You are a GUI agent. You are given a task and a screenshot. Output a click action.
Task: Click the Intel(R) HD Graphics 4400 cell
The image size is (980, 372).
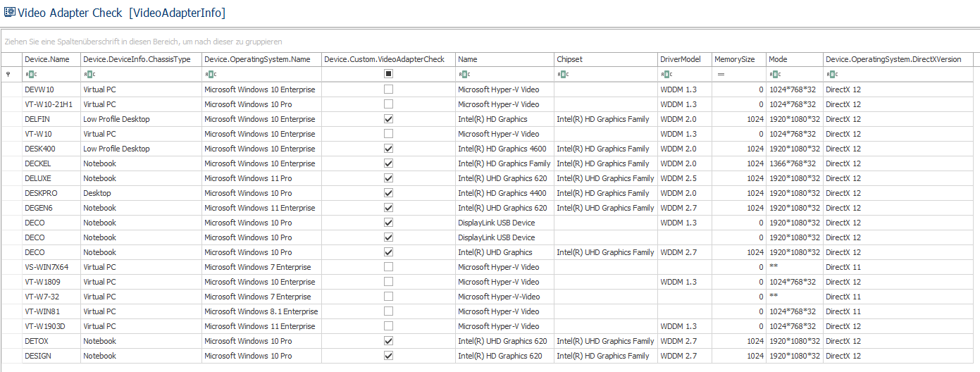[x=505, y=193]
